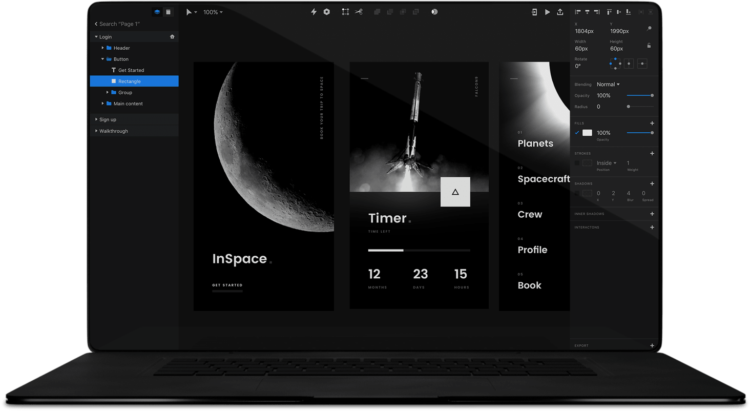Play the prototype preview
The height and width of the screenshot is (411, 750).
(547, 12)
